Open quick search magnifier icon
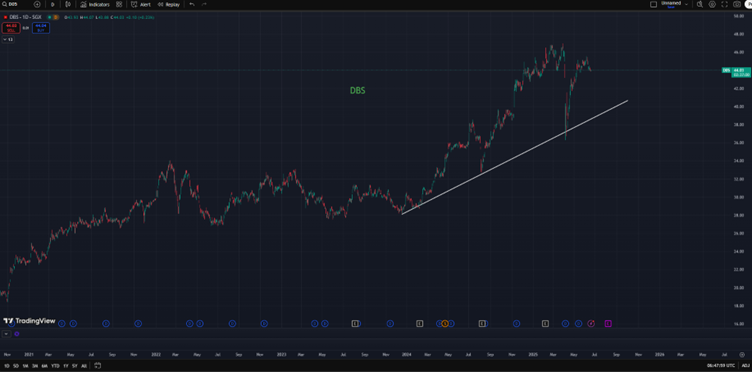This screenshot has height=372, width=752. pyautogui.click(x=700, y=4)
